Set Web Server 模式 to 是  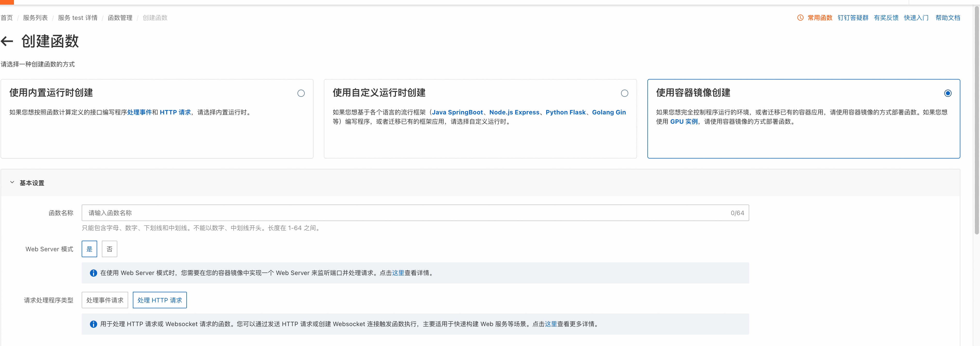89,249
